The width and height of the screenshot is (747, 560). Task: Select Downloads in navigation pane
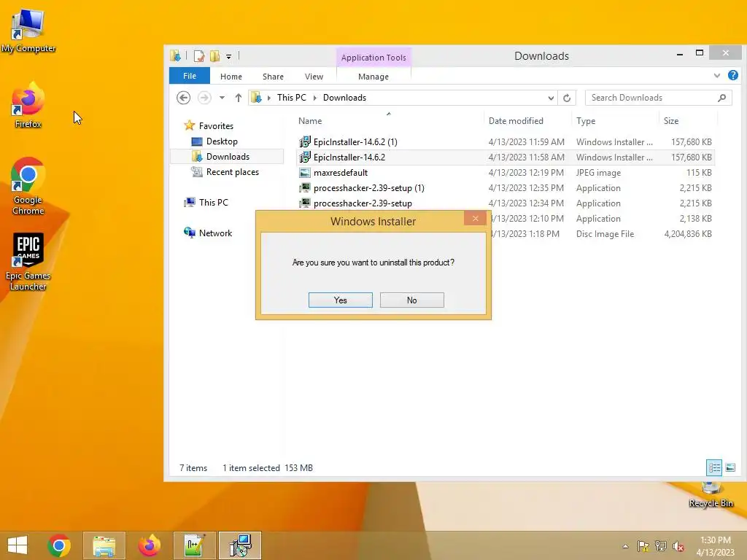tap(228, 157)
